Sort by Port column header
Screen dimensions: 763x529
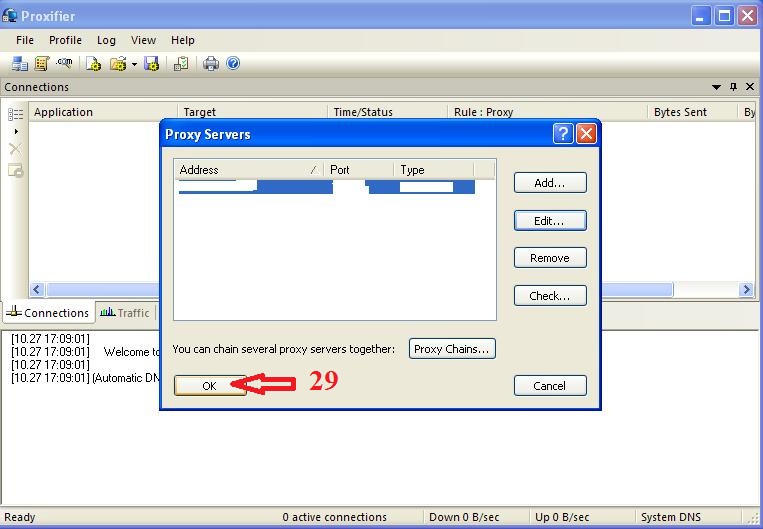coord(359,170)
